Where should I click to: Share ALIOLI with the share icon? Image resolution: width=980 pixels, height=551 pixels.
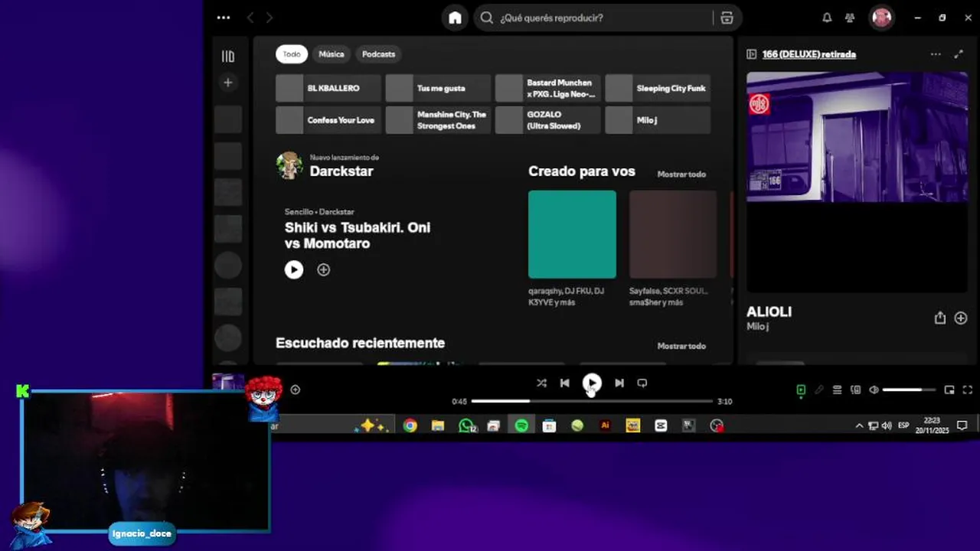tap(940, 318)
